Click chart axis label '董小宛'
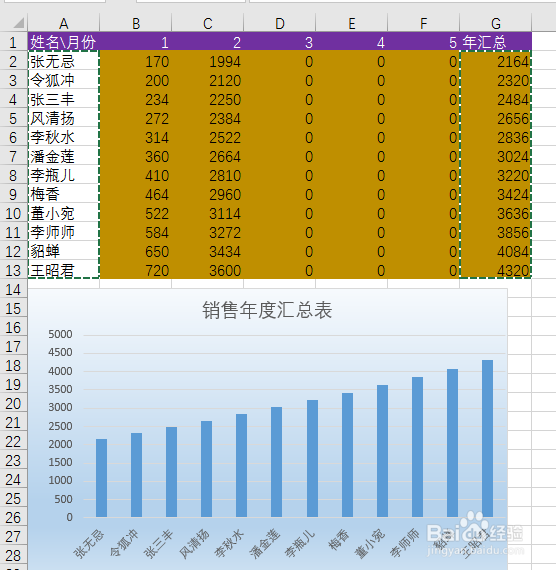The image size is (556, 570). [x=370, y=543]
